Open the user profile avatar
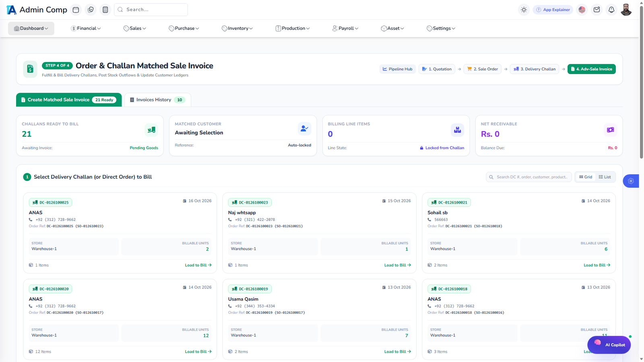The image size is (644, 362). coord(626,10)
